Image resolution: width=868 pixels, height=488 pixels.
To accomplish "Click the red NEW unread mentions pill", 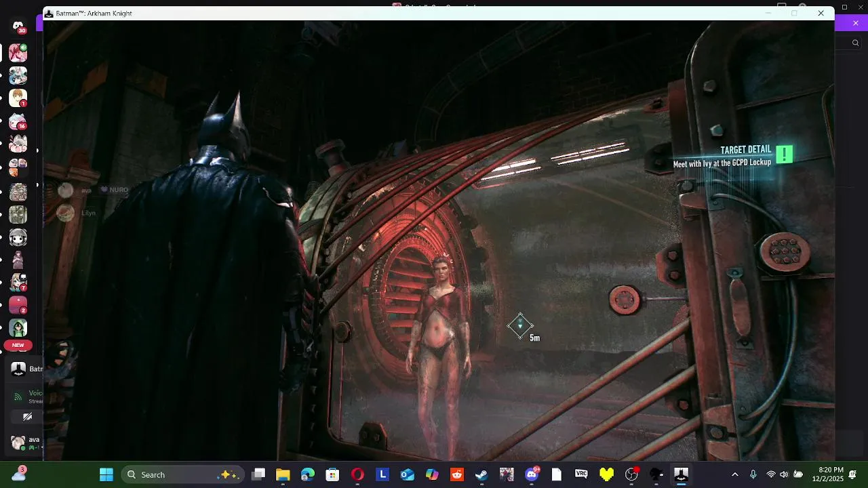I will click(x=18, y=346).
